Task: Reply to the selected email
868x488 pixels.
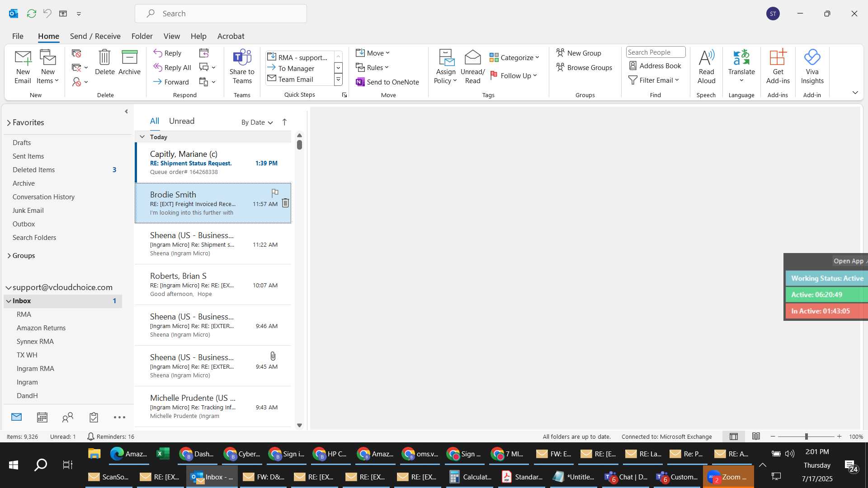Action: pos(167,53)
